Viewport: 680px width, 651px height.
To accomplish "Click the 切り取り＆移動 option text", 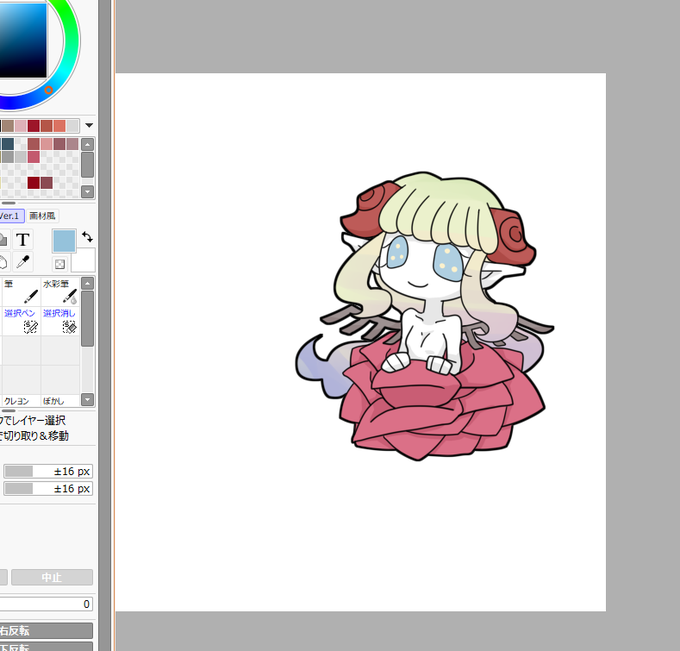I will click(x=36, y=436).
